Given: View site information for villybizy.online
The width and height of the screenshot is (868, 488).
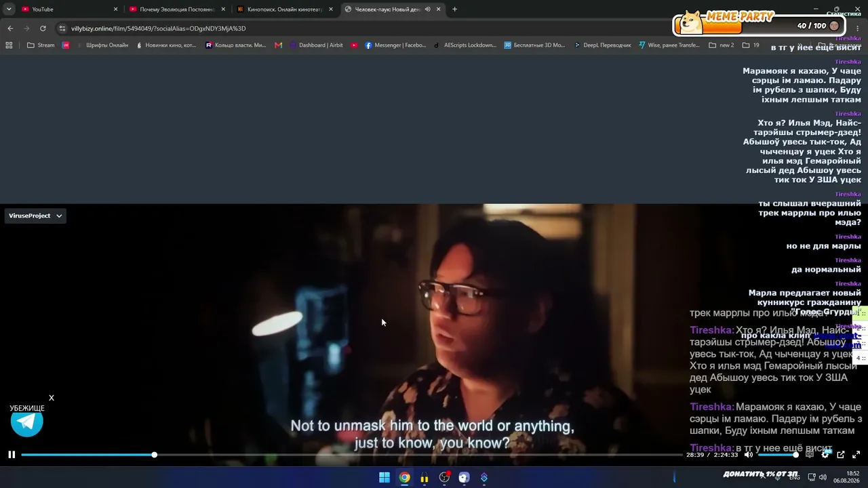Looking at the screenshot, I should (62, 28).
